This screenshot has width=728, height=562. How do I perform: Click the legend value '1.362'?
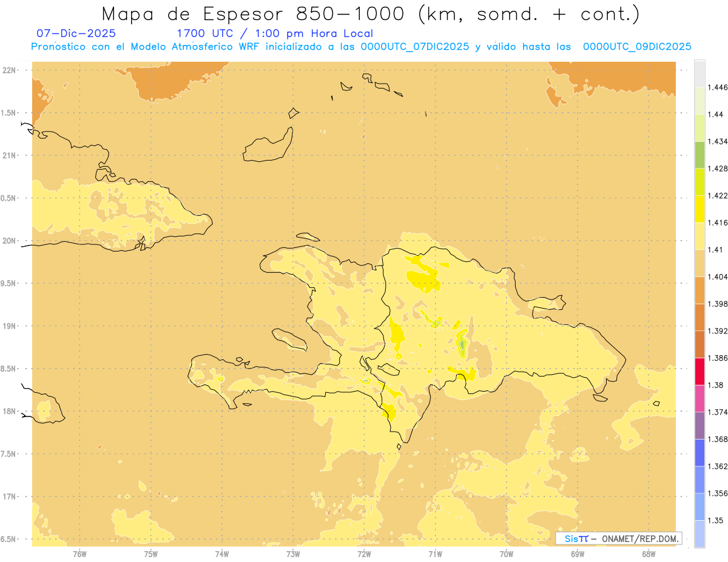pos(717,466)
